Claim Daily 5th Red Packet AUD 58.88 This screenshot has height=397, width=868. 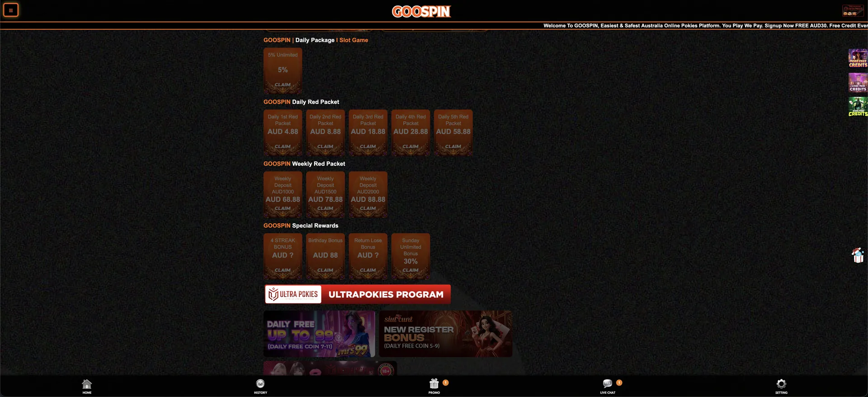click(x=453, y=147)
